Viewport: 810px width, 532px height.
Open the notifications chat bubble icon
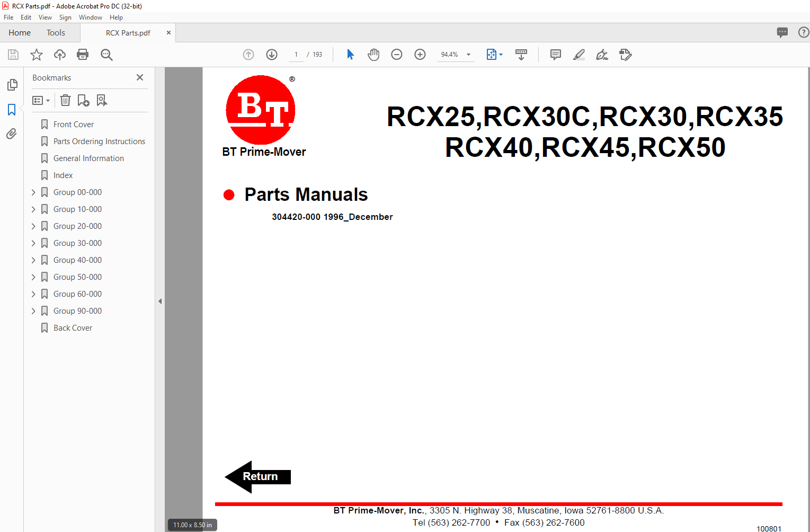[782, 32]
